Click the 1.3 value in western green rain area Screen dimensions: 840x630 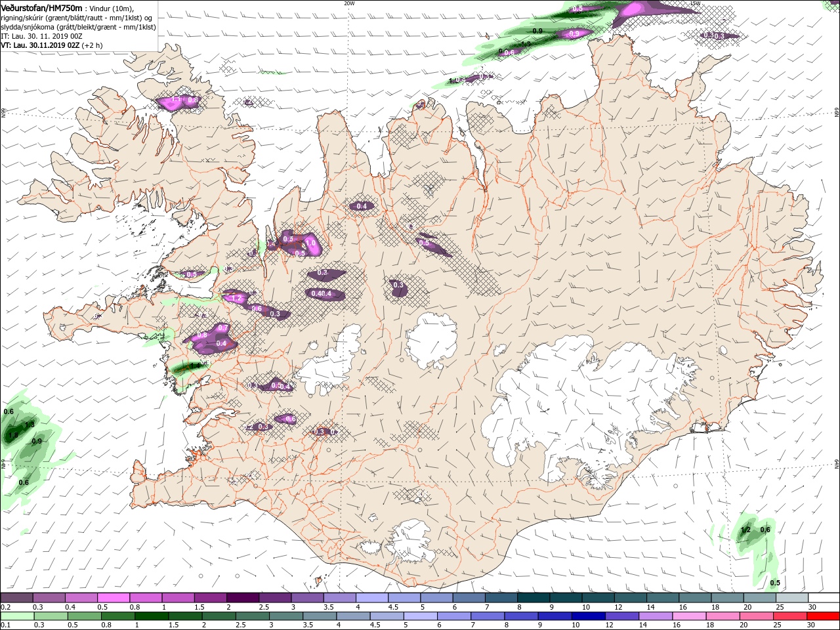click(x=29, y=425)
